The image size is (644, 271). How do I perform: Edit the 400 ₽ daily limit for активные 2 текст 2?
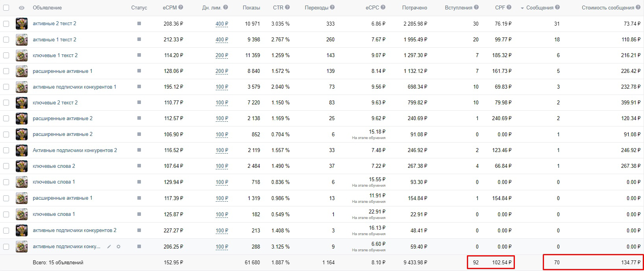[222, 24]
